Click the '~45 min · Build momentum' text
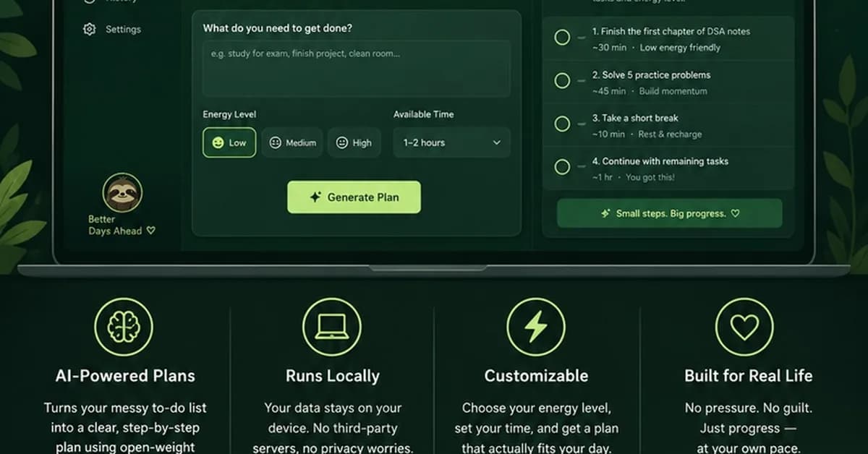This screenshot has width=868, height=454. pos(650,91)
